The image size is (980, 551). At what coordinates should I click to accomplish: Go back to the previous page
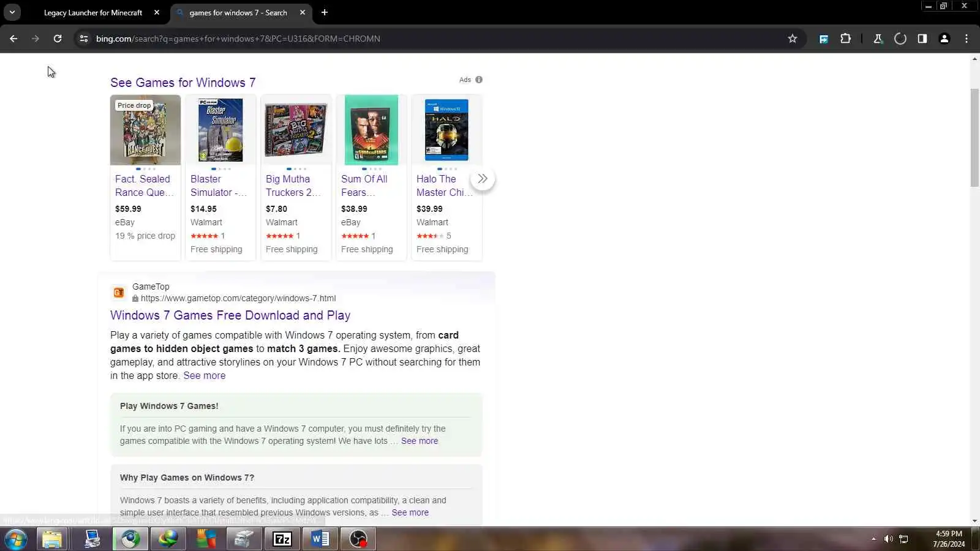click(x=13, y=39)
